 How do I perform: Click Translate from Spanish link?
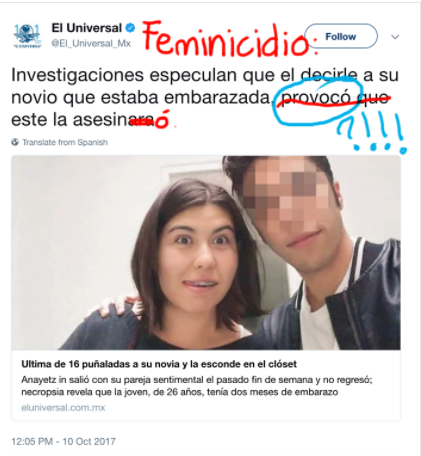click(x=65, y=142)
